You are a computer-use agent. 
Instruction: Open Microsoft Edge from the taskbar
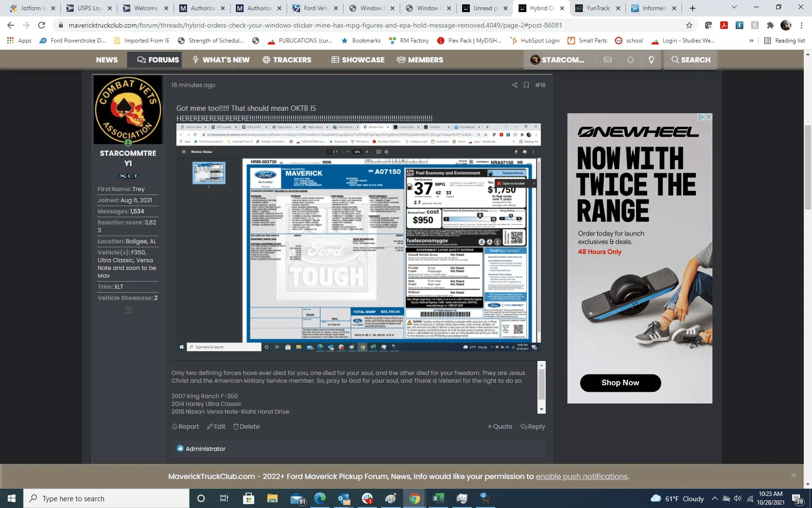320,498
